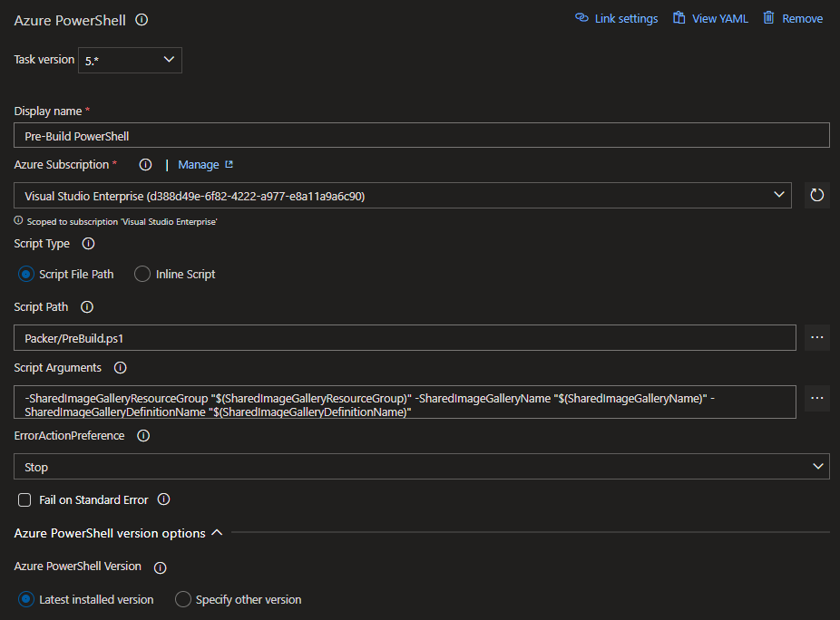
Task: Choose Specify other version option
Action: pos(183,599)
